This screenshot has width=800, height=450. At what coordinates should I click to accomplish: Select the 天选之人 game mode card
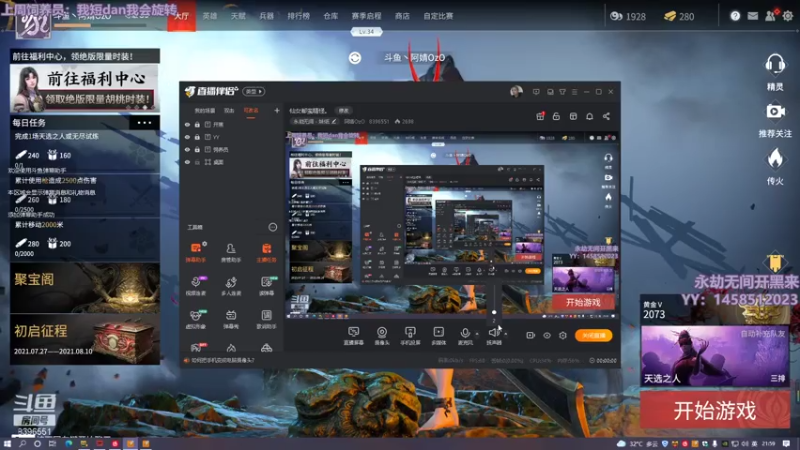[x=714, y=356]
